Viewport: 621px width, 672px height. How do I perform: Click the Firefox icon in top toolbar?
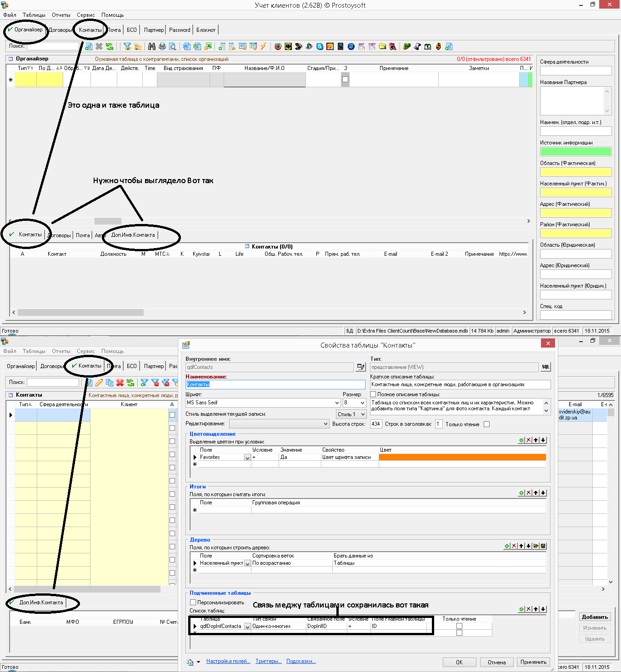[278, 46]
